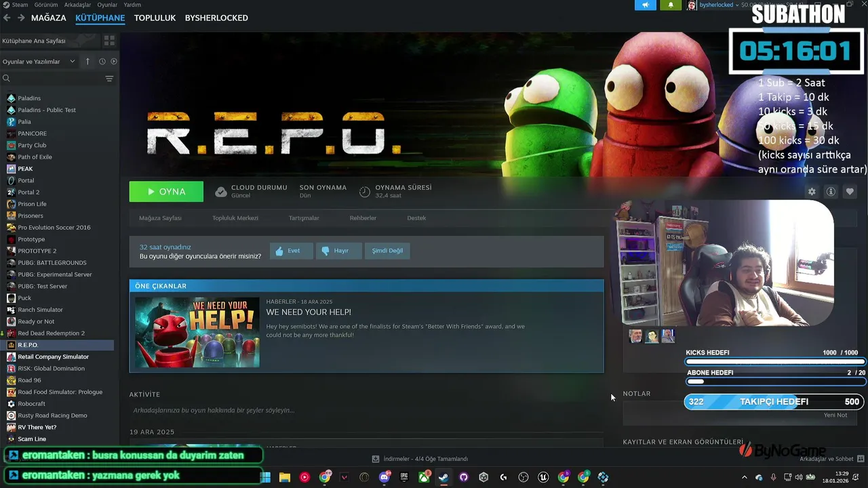The image size is (868, 488).
Task: Toggle the recent activity clock filter
Action: pos(102,62)
